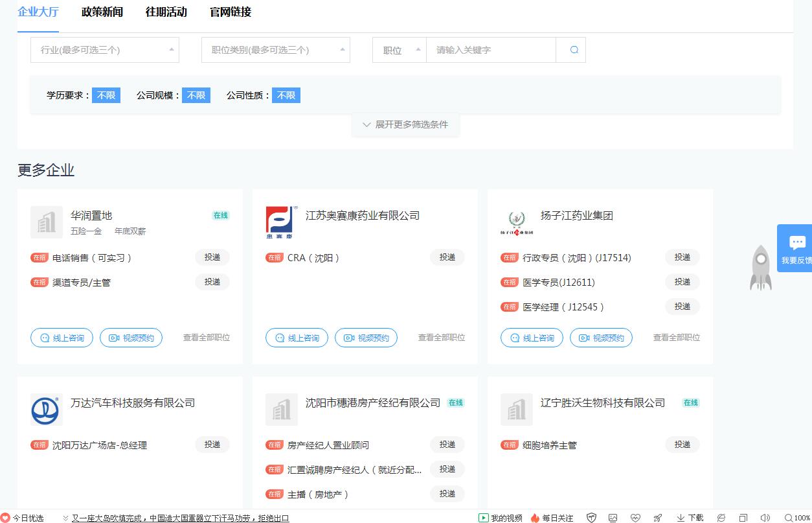Click the 沈阳市穗港房产 placeholder logo

pos(282,410)
